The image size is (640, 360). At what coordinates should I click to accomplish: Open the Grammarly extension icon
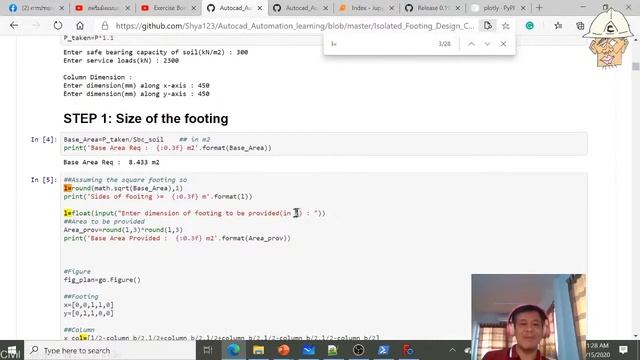(529, 26)
